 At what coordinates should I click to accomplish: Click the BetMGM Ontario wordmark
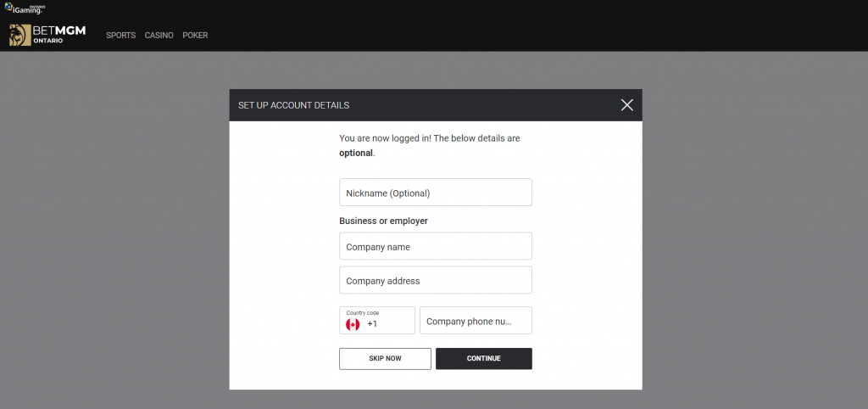point(59,35)
